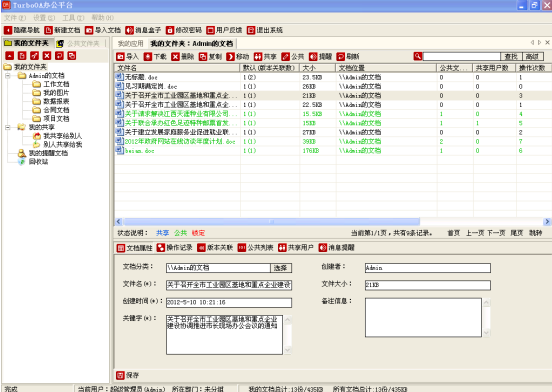Click the 退出系统 icon
552x392 pixels.
[x=251, y=30]
